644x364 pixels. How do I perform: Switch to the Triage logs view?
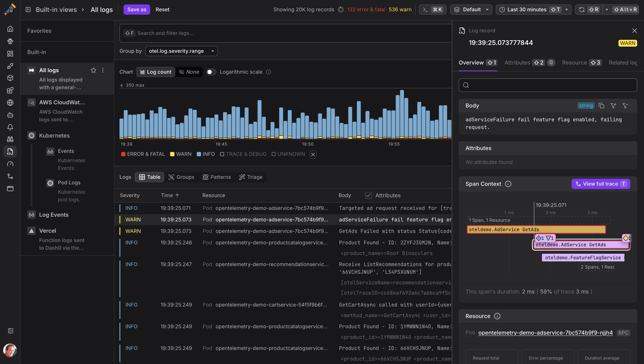(251, 177)
